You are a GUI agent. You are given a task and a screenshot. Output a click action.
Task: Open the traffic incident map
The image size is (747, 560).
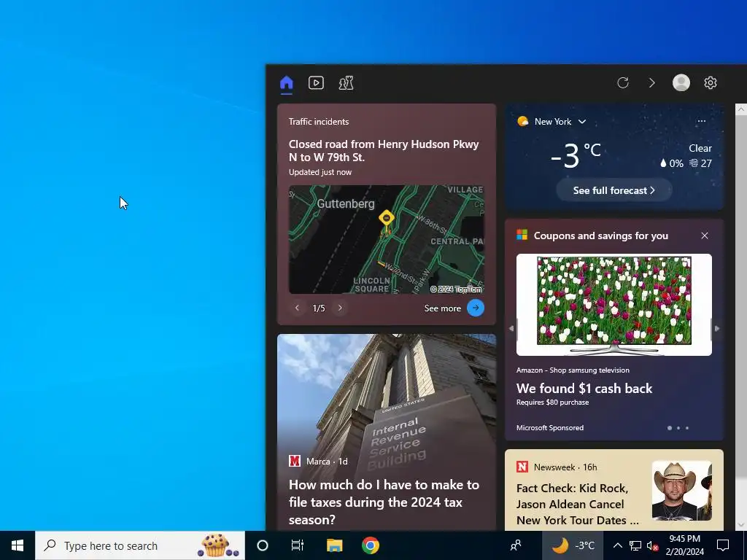click(387, 239)
